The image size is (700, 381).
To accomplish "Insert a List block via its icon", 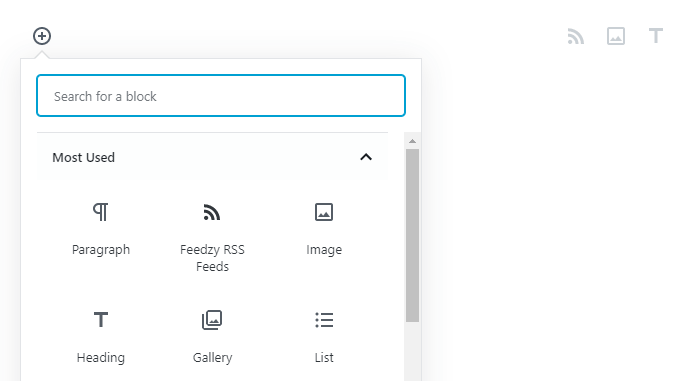I will point(324,320).
